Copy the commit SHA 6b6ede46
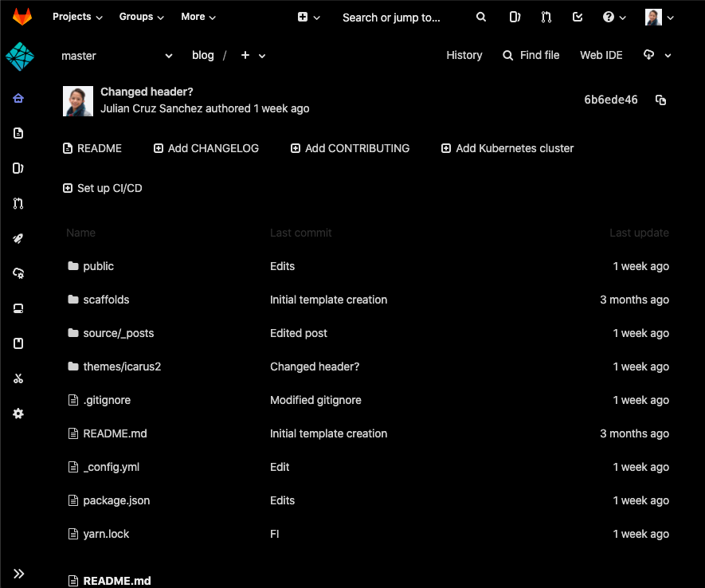 coord(660,101)
